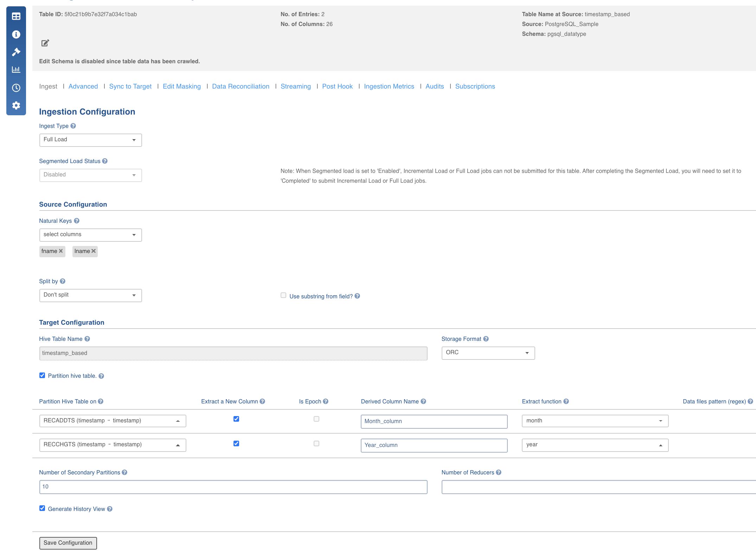Open the Ingest Type Full Load dropdown
This screenshot has width=756, height=551.
91,140
